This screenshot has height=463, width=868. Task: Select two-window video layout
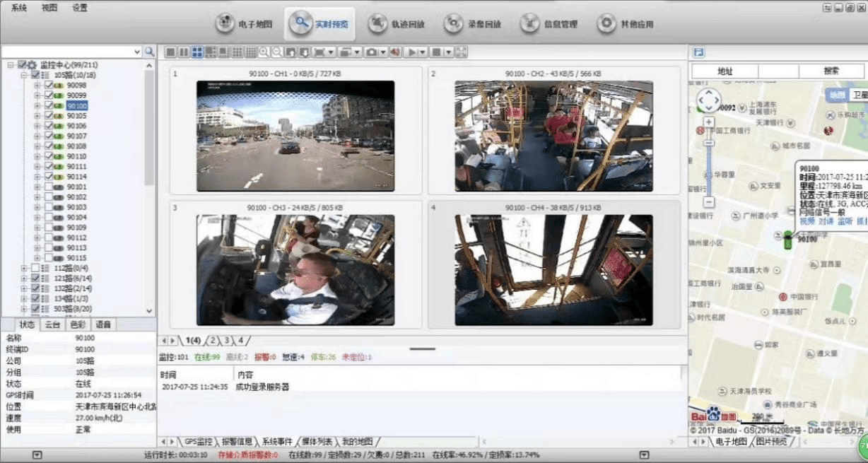[x=184, y=52]
